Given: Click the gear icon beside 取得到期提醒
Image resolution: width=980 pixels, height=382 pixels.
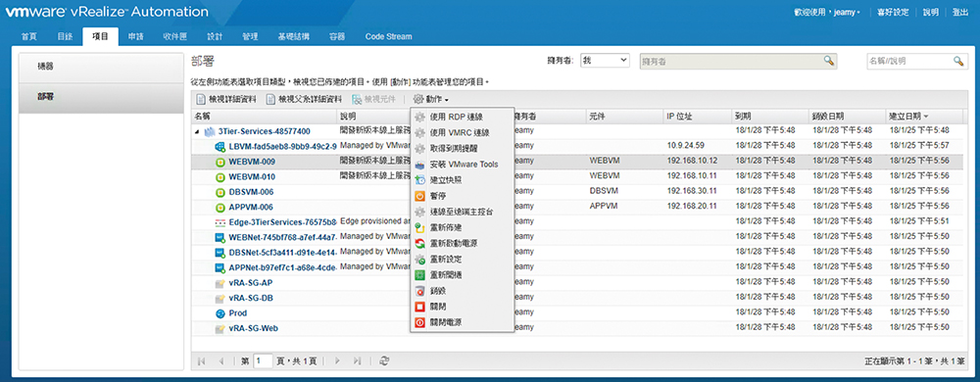Looking at the screenshot, I should 420,149.
